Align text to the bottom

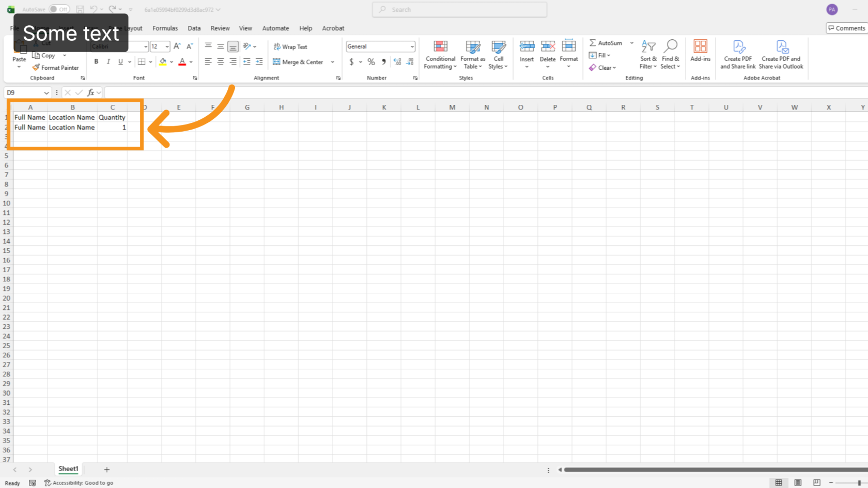233,46
